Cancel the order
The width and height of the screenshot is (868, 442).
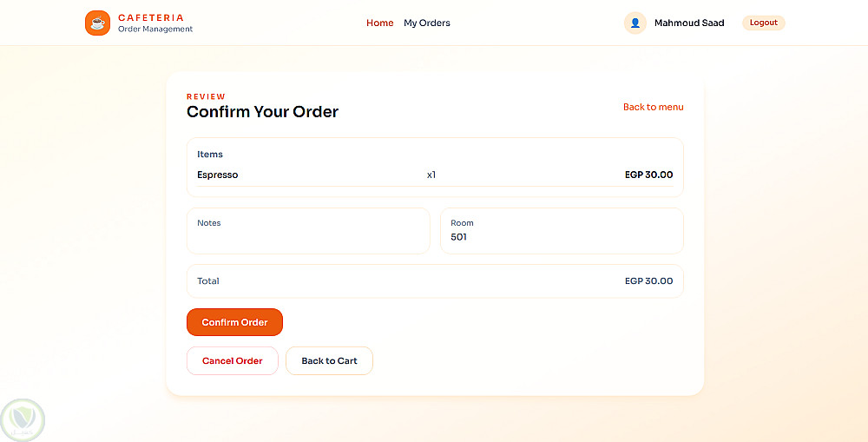pos(232,360)
